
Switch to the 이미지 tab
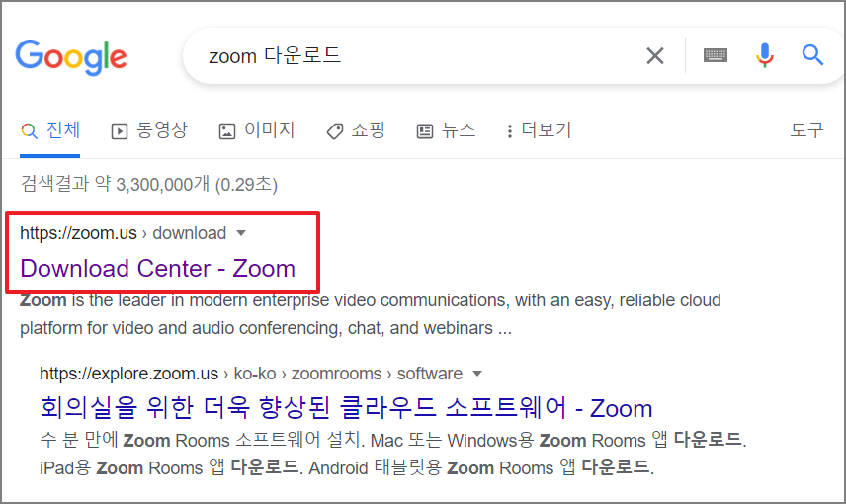(x=257, y=130)
